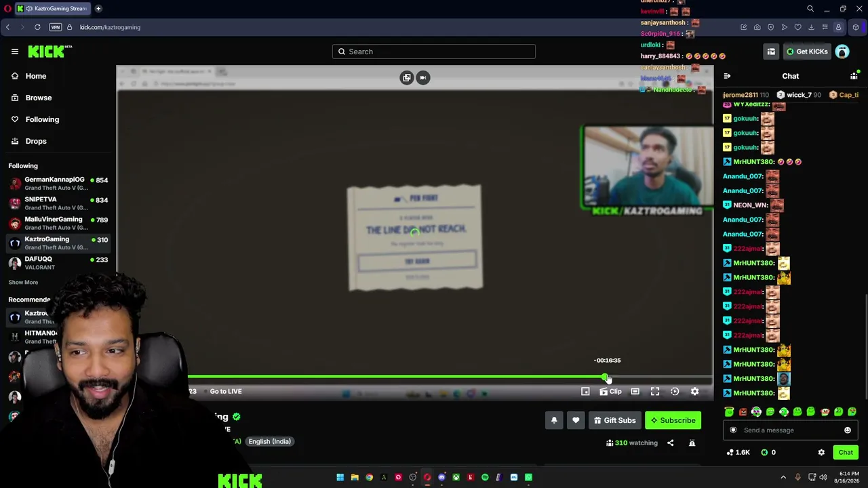
Task: Toggle picture-in-picture mini player
Action: tap(585, 391)
